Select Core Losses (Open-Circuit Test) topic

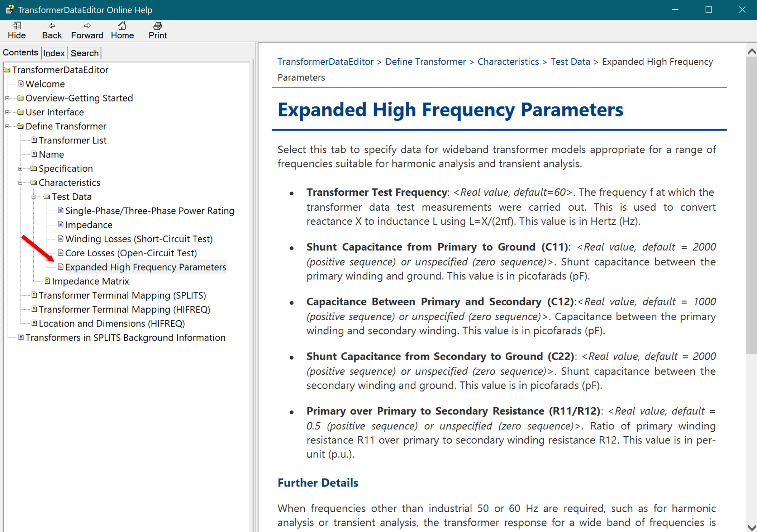click(131, 253)
